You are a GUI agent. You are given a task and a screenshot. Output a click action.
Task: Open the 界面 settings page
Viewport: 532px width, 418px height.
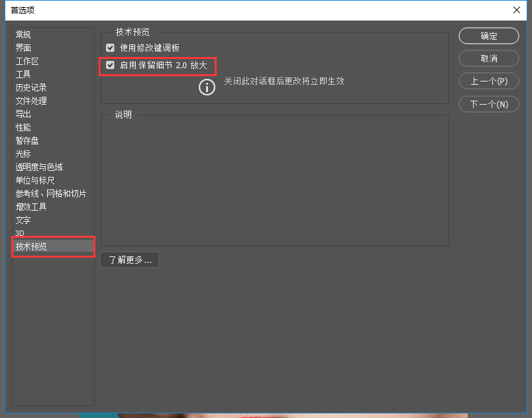click(23, 48)
